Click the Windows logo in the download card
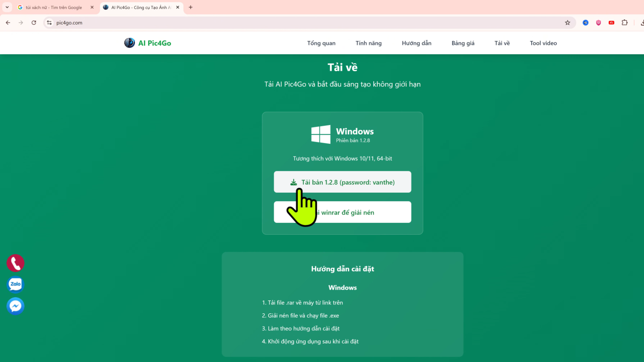The image size is (644, 362). tap(321, 134)
